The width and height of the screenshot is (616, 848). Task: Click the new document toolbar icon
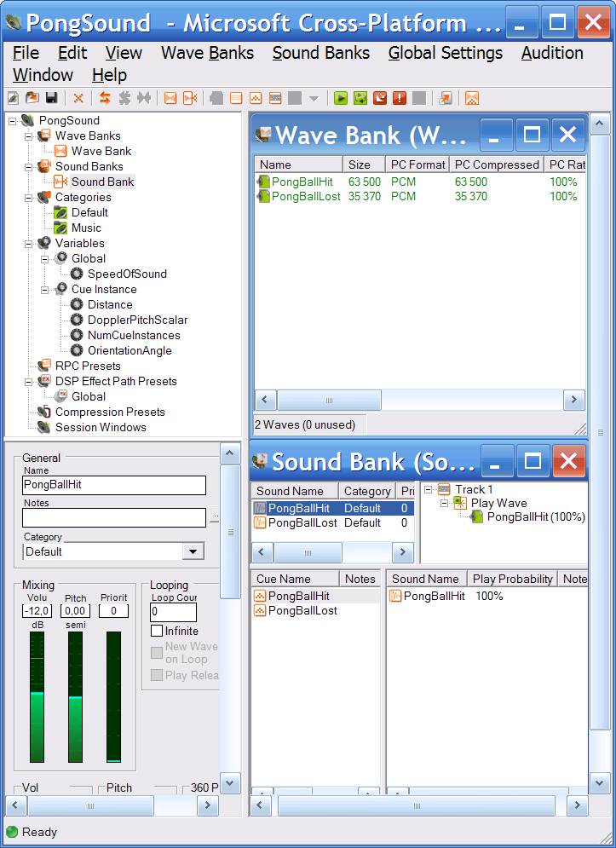coord(14,98)
